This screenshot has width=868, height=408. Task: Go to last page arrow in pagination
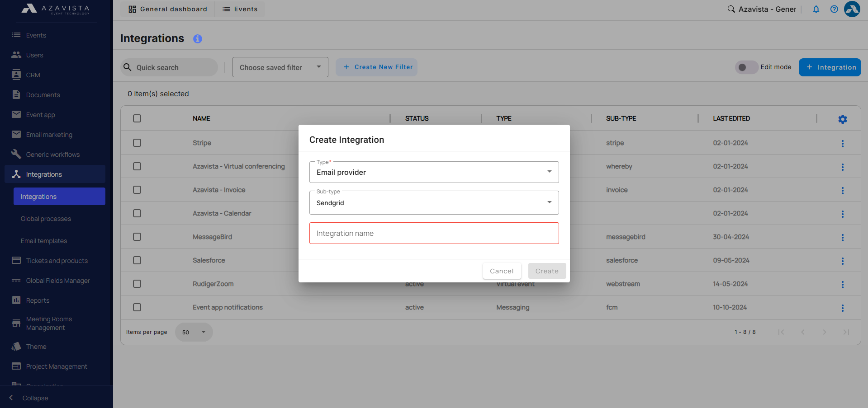pyautogui.click(x=846, y=332)
